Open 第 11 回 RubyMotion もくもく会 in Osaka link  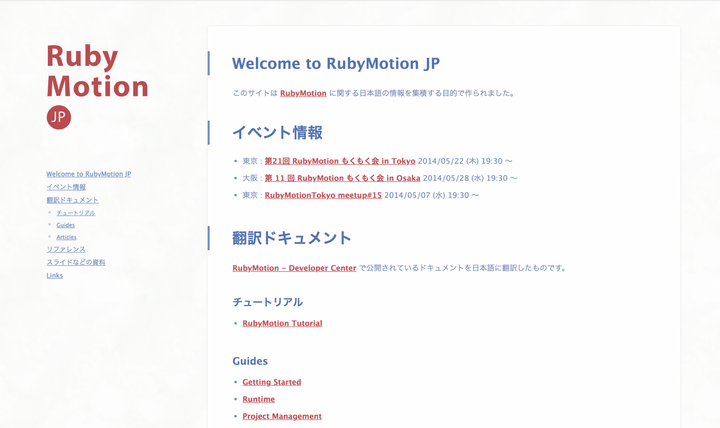coord(343,178)
